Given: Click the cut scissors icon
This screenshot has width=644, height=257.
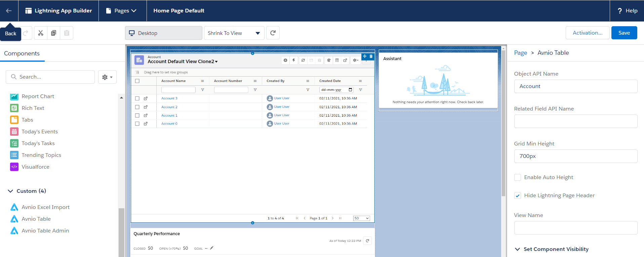Looking at the screenshot, I should (x=41, y=33).
